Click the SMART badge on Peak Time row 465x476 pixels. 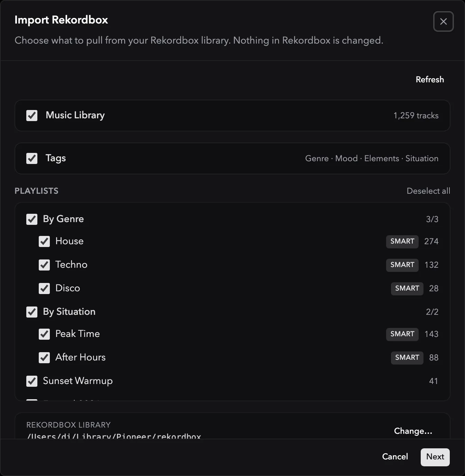[402, 334]
